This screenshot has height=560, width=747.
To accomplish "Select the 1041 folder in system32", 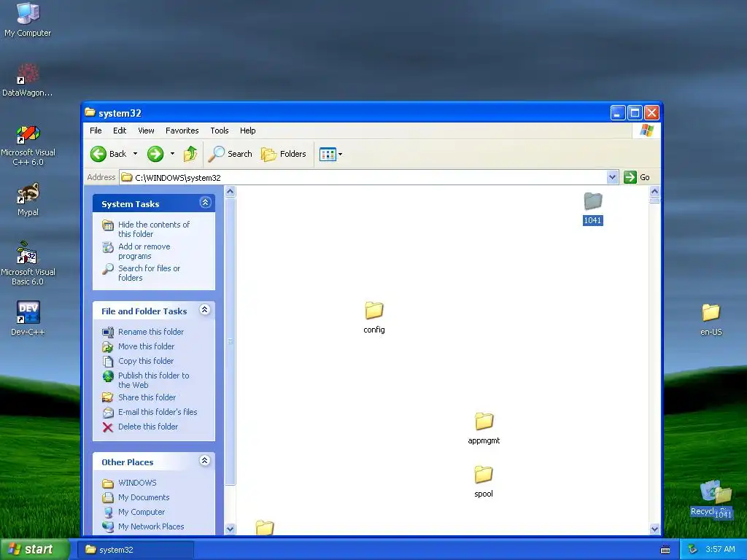I will tap(592, 208).
